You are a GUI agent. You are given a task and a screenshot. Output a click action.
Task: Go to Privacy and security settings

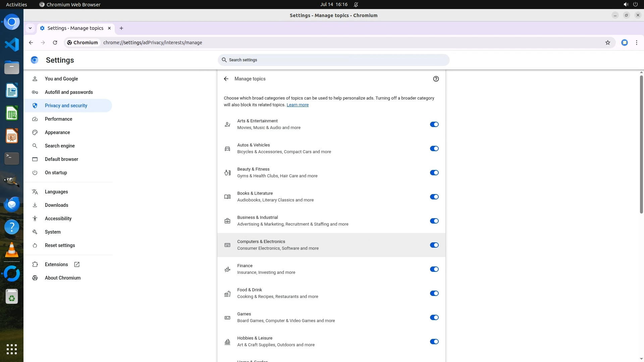(x=66, y=106)
